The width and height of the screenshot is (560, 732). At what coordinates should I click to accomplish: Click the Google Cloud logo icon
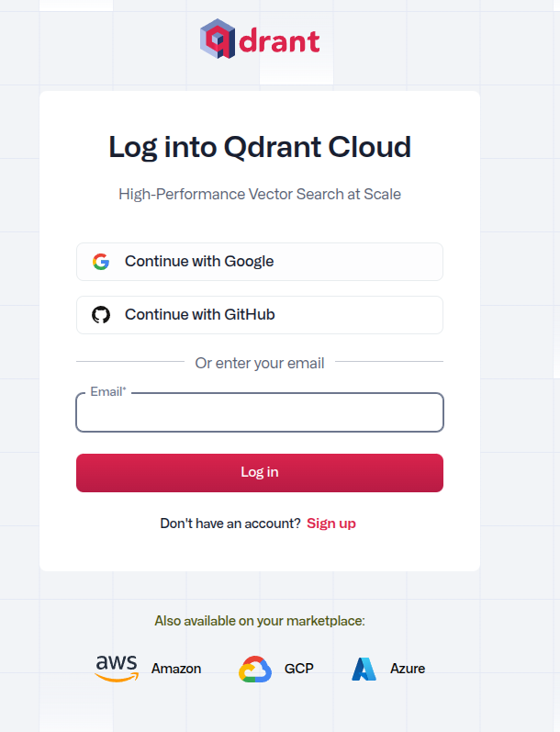tap(255, 669)
